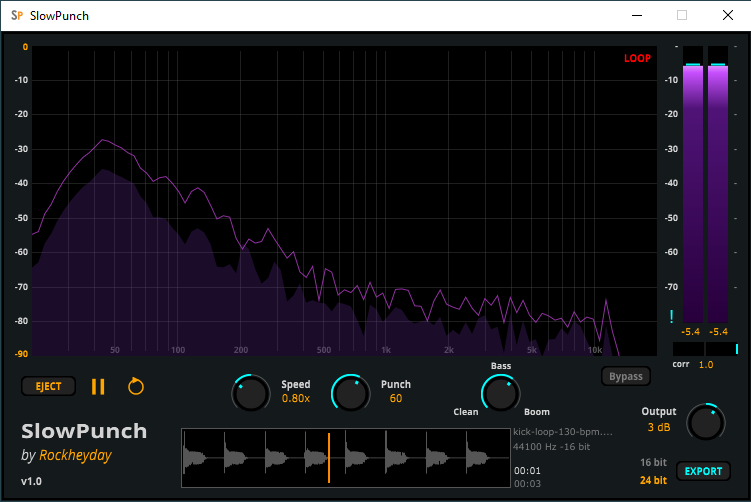Click the Bass Clean/Boom knob
The width and height of the screenshot is (751, 502).
coord(500,393)
